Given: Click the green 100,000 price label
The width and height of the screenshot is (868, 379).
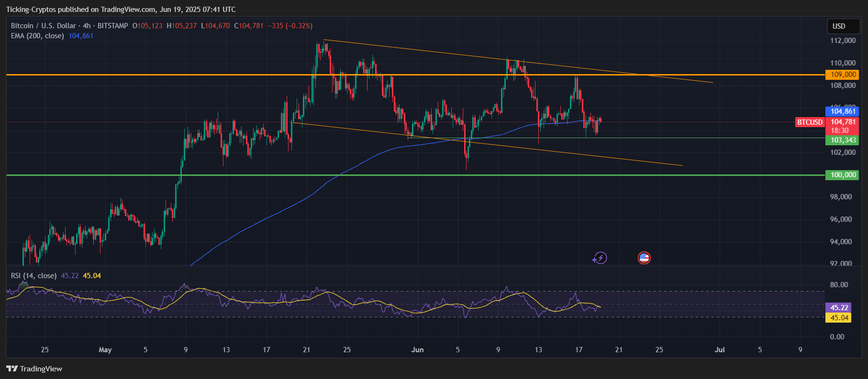Looking at the screenshot, I should 842,175.
